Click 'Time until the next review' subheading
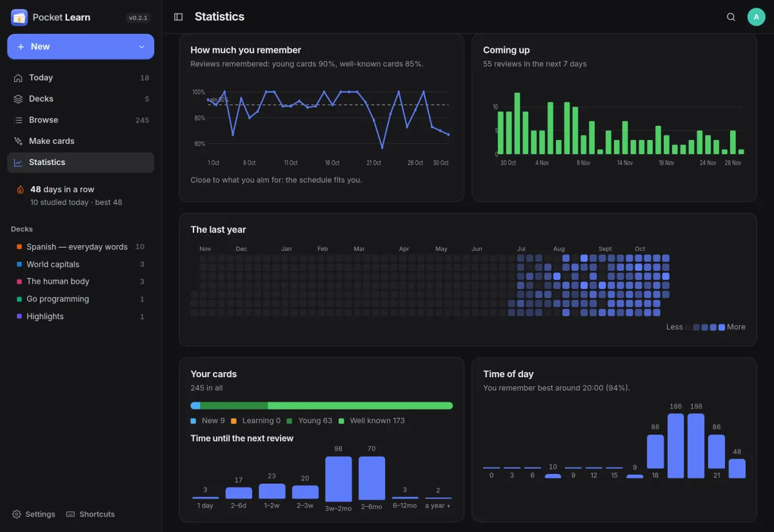 (242, 438)
